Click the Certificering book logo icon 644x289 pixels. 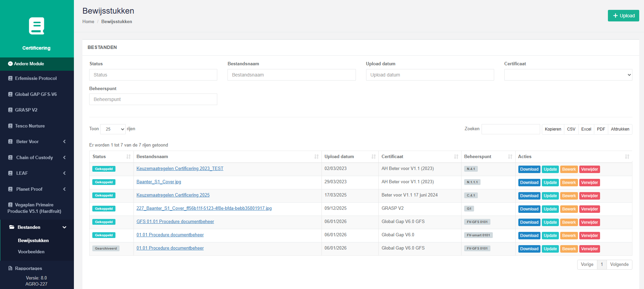pyautogui.click(x=36, y=26)
